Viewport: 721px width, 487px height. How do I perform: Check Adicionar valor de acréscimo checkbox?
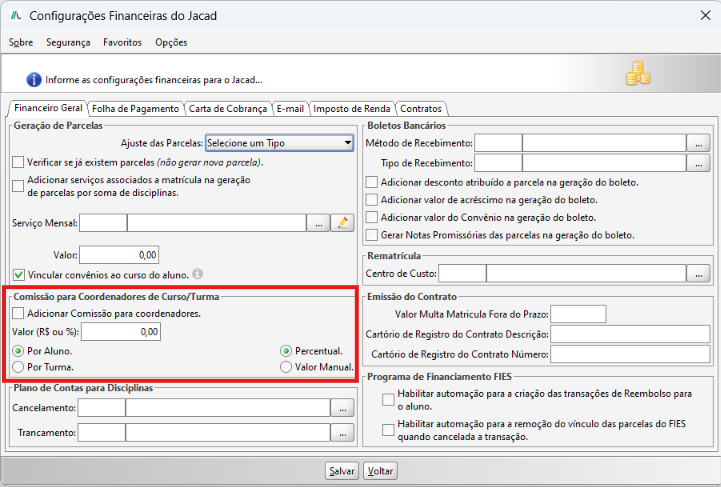[x=372, y=200]
